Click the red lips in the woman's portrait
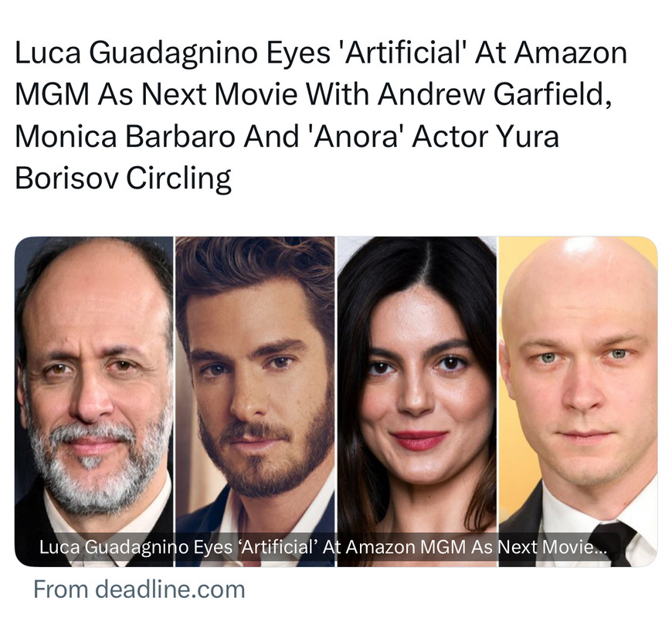 [419, 440]
